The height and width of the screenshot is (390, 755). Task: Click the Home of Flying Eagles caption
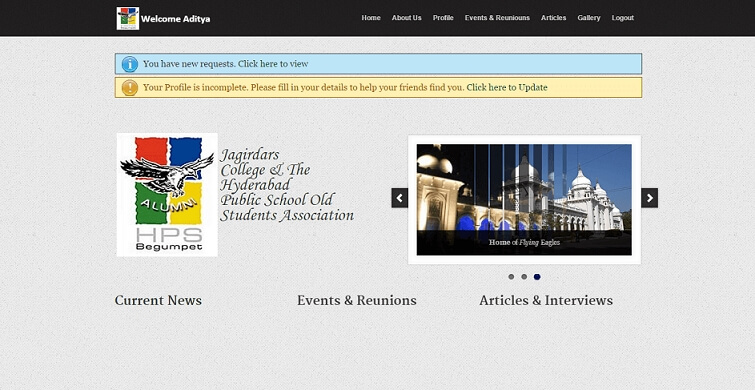pos(524,243)
